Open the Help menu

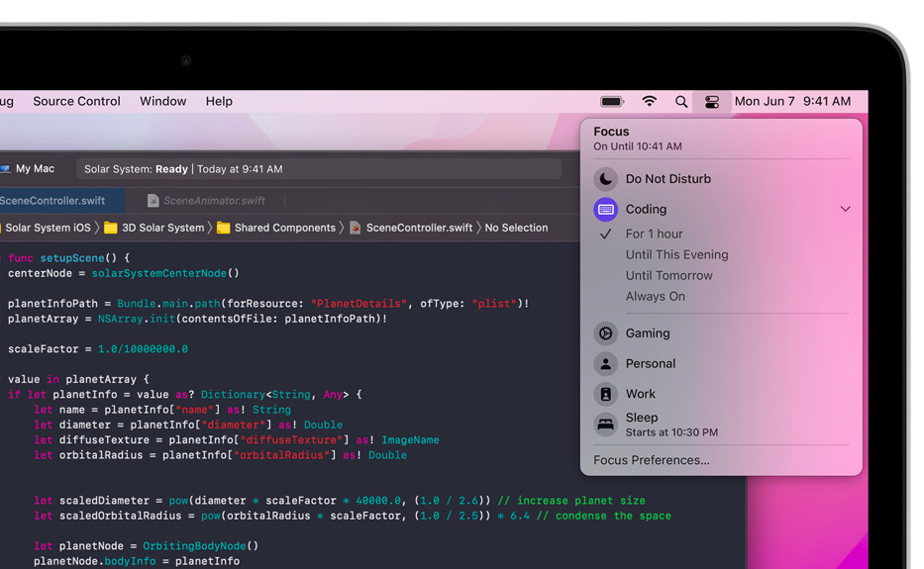tap(219, 101)
